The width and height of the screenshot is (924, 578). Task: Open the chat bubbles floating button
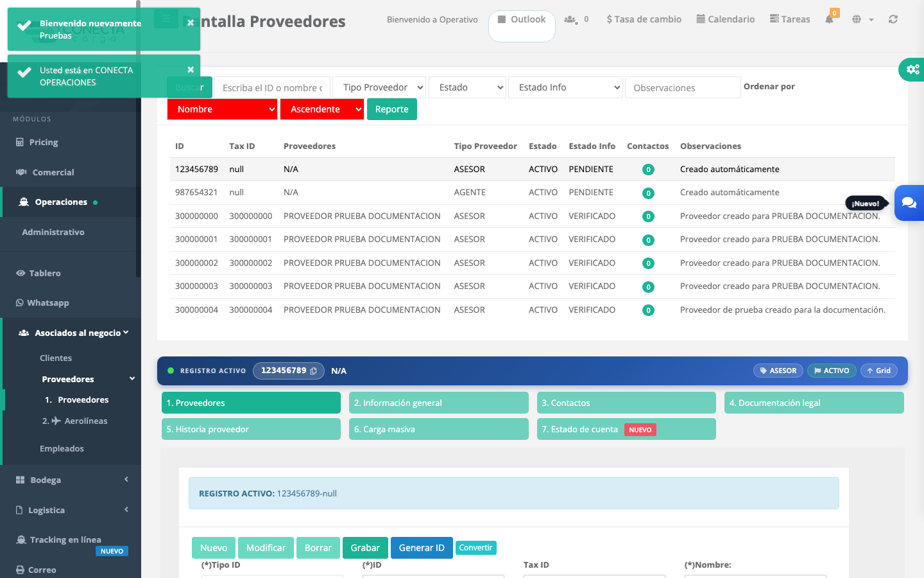point(909,203)
